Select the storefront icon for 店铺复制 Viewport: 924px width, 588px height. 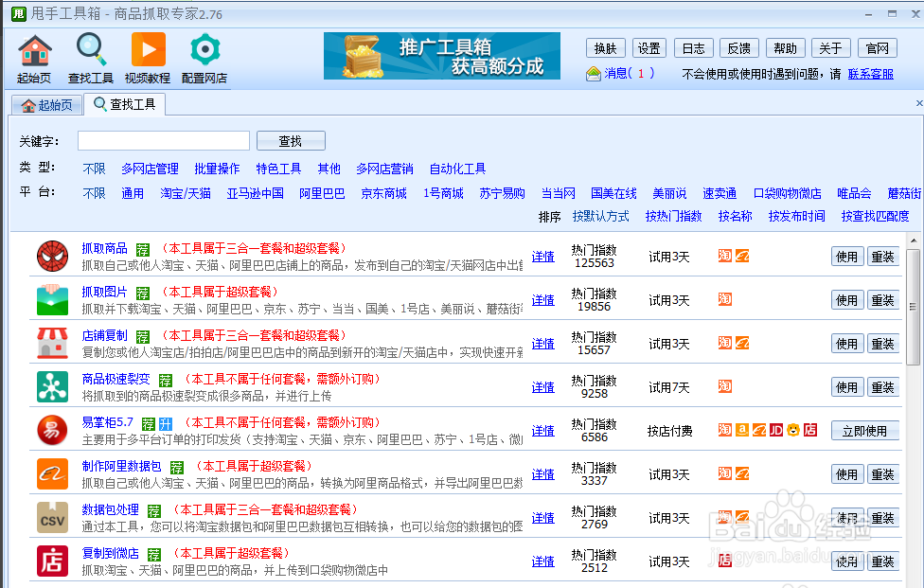52,343
